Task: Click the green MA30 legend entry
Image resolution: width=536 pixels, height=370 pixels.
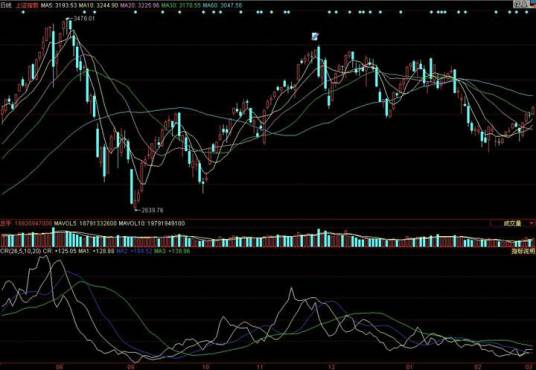Action: coord(181,5)
